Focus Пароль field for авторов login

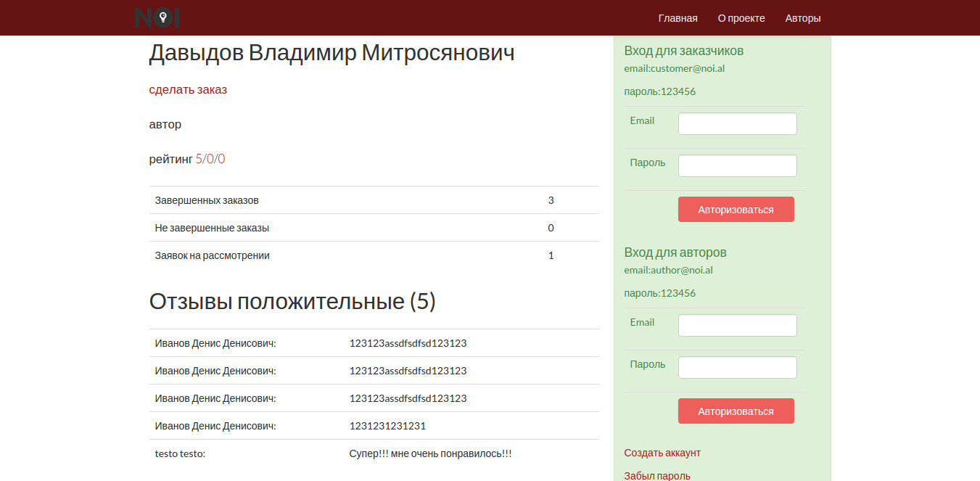(x=737, y=367)
